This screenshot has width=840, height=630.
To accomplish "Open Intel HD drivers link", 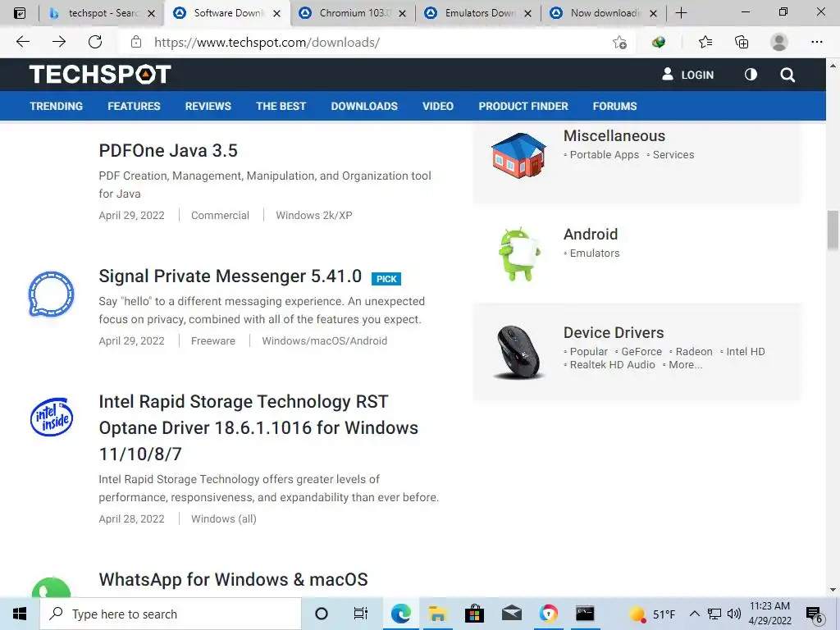I will 745,351.
